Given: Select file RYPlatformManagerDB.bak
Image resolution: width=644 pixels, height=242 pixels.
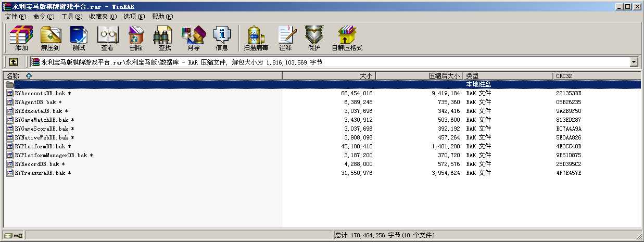Looking at the screenshot, I should (x=54, y=155).
